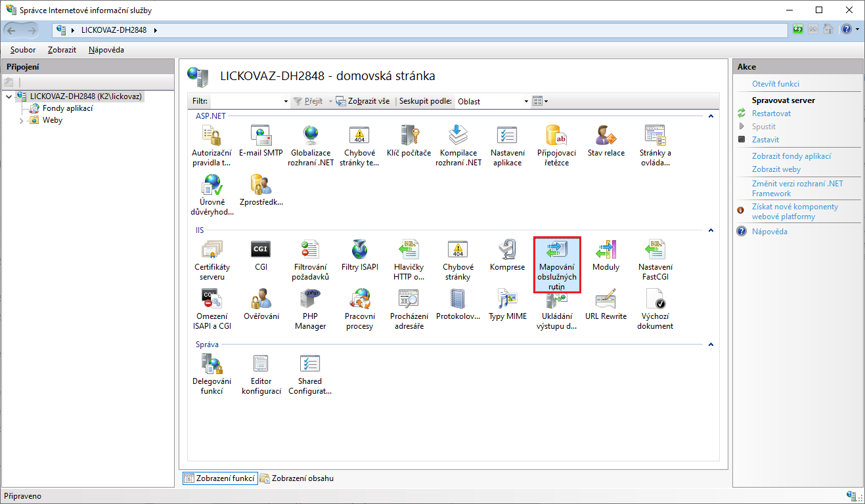The width and height of the screenshot is (865, 504).
Task: Select Mapování obslužných rutin
Action: coord(556,264)
